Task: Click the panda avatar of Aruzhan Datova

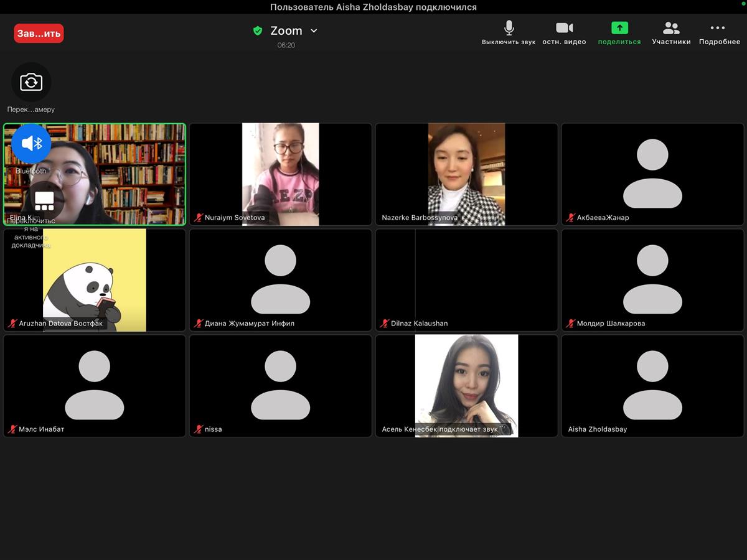Action: pos(94,280)
